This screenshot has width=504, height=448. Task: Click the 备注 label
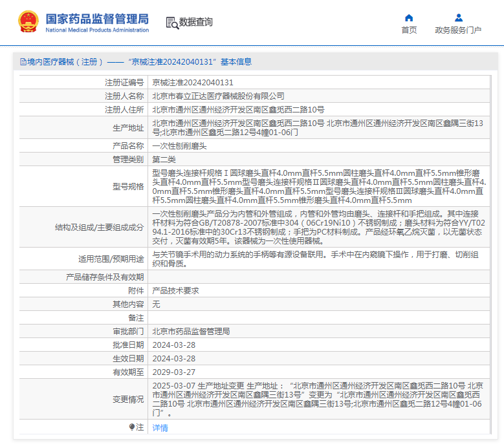[x=136, y=318]
